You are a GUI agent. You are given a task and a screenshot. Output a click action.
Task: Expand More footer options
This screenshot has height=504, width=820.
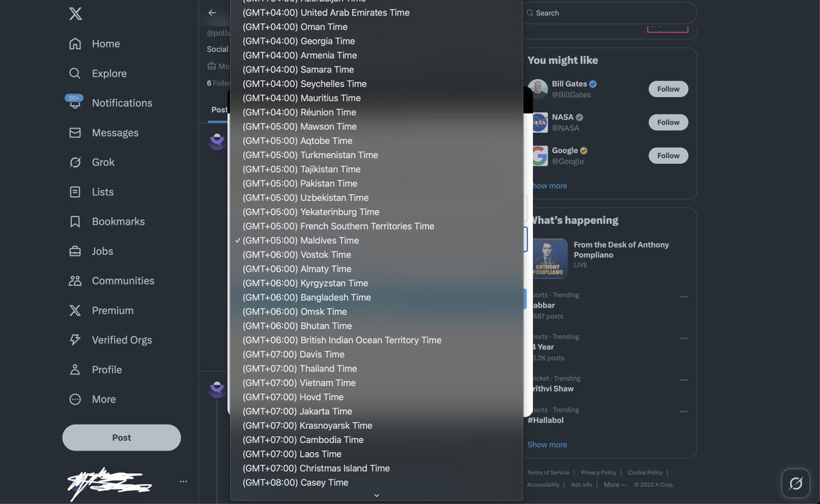(615, 485)
